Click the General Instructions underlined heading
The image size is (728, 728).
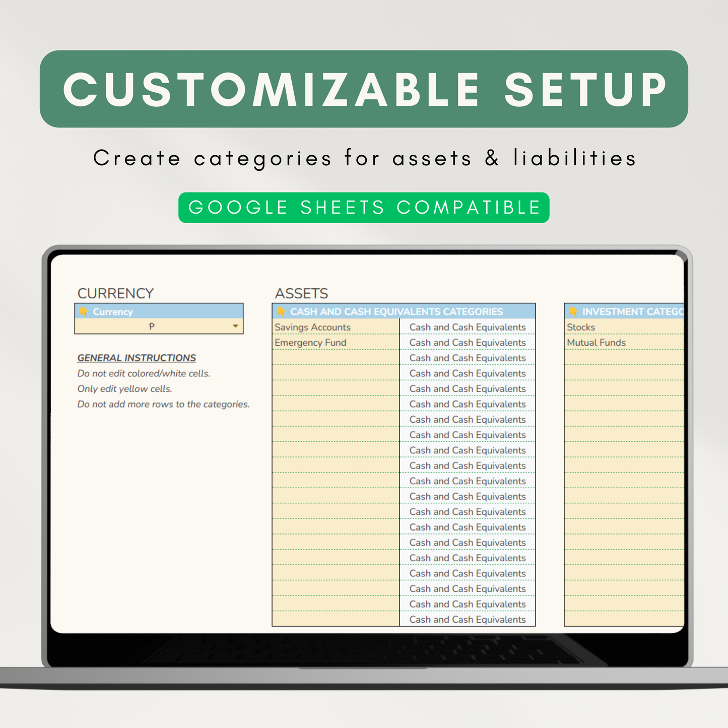[x=137, y=358]
